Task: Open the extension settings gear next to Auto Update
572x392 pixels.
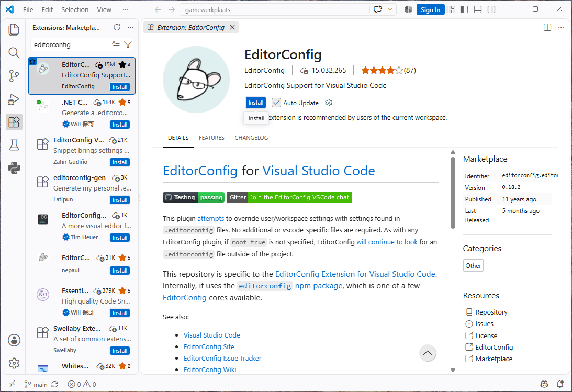Action: click(329, 103)
